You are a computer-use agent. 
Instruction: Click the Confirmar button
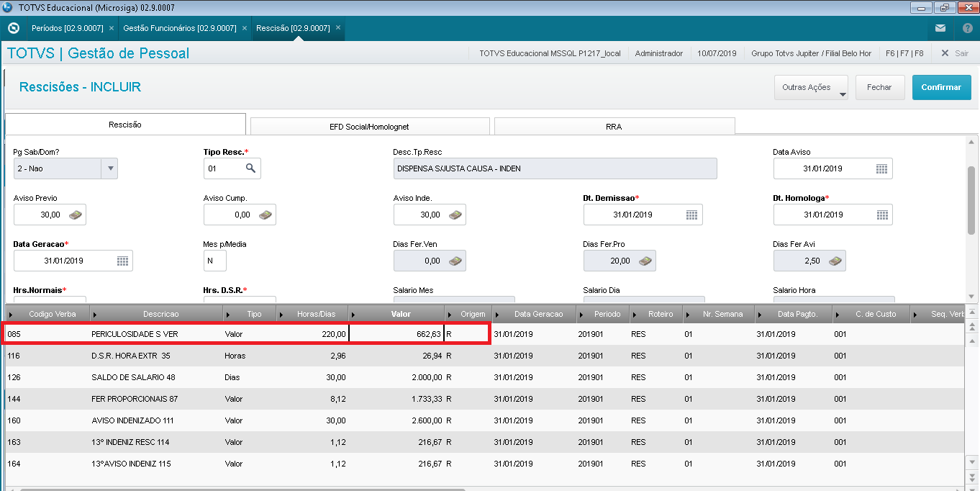coord(941,87)
